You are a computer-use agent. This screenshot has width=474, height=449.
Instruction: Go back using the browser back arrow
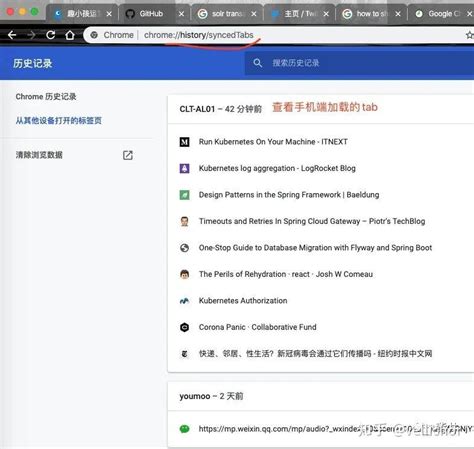pyautogui.click(x=12, y=35)
